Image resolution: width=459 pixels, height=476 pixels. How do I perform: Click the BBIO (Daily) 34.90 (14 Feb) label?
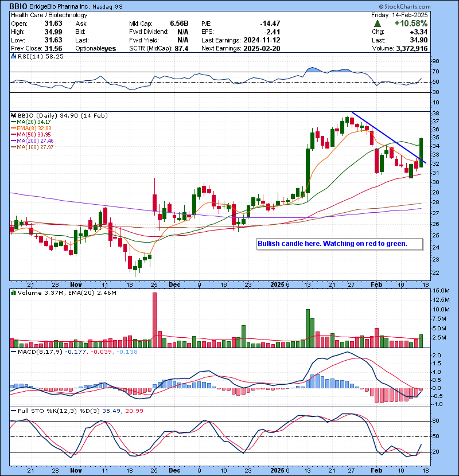63,116
